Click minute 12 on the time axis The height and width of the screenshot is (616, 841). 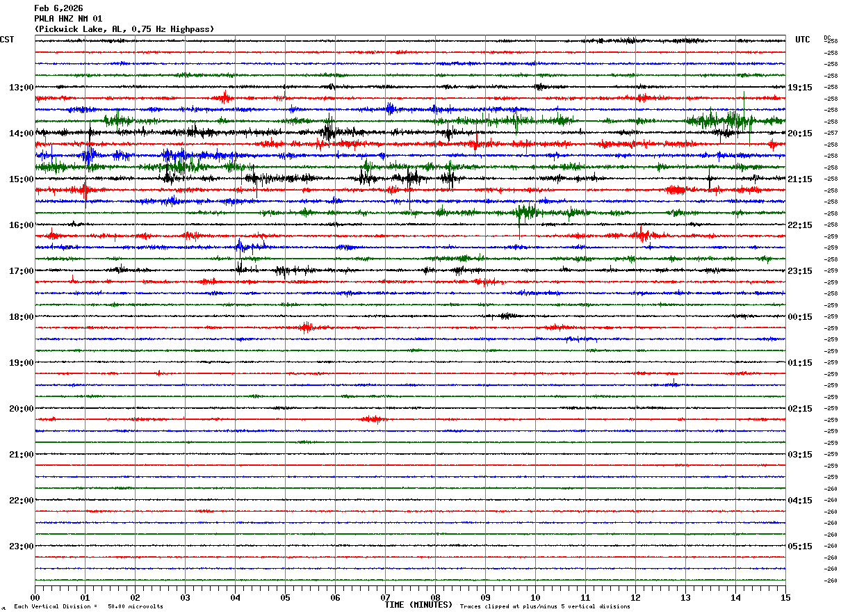(635, 597)
